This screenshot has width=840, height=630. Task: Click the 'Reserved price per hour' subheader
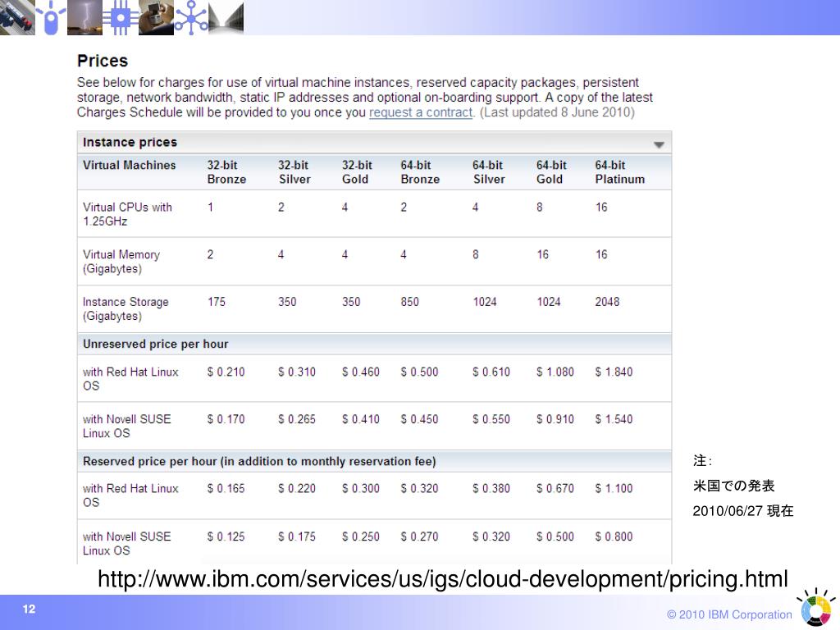click(x=259, y=461)
